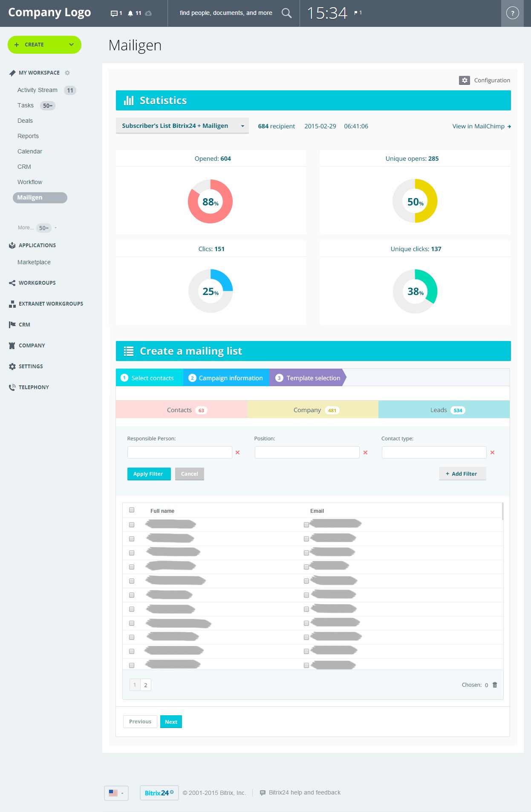
Task: Check the first email row checkbox
Action: point(306,525)
